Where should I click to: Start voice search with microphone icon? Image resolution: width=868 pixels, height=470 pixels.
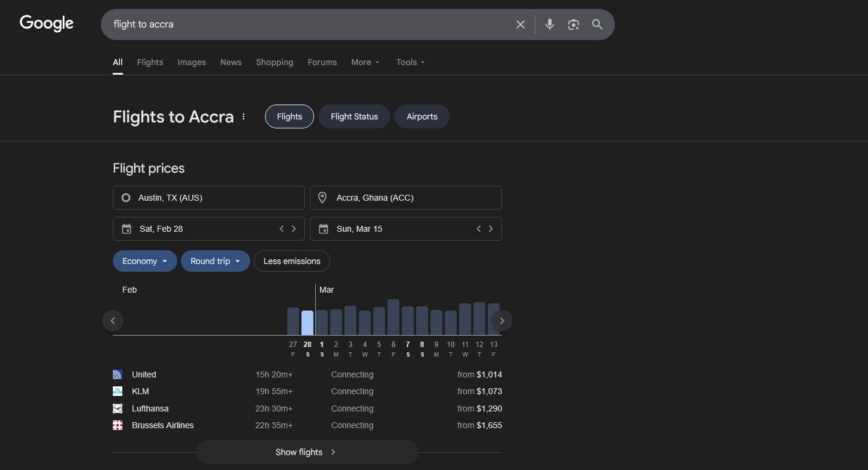coord(550,24)
